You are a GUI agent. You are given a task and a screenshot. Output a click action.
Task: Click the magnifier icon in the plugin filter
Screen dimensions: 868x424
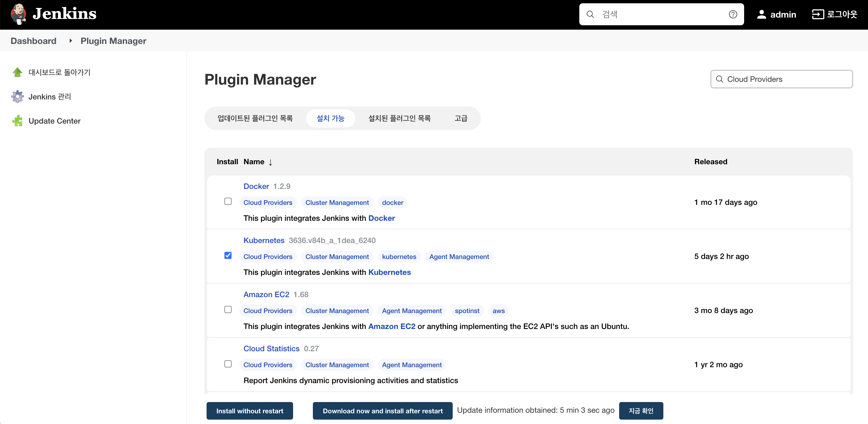tap(719, 79)
